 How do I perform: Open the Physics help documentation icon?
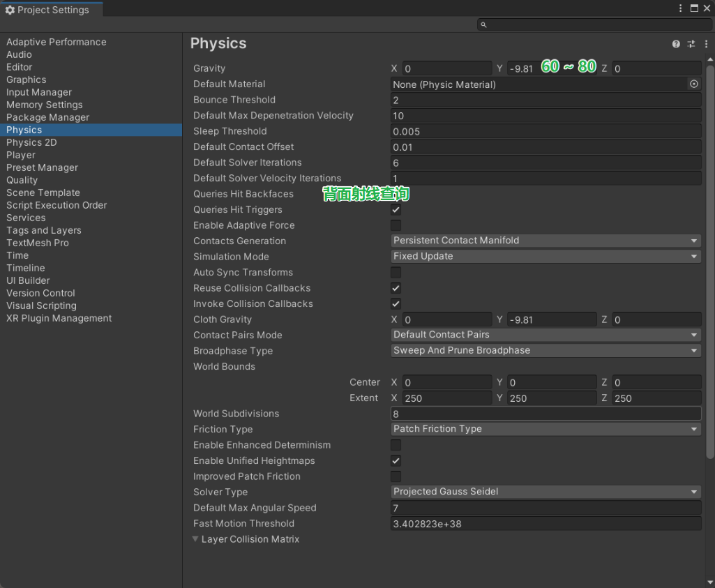[676, 44]
